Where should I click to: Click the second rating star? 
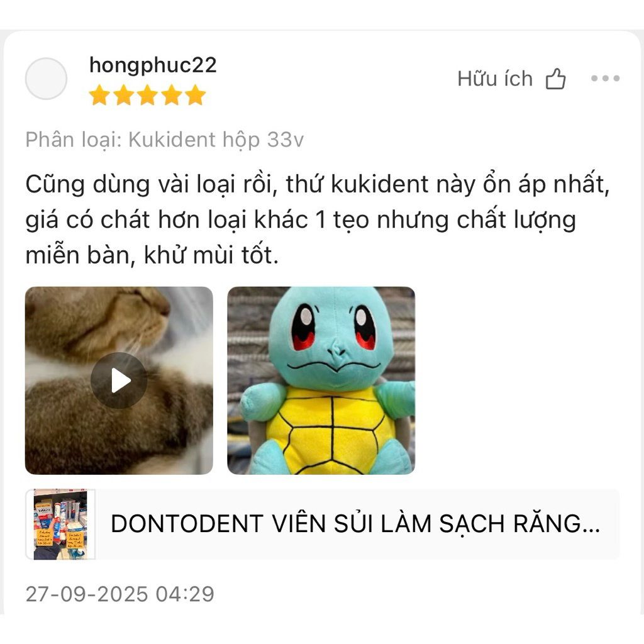123,95
